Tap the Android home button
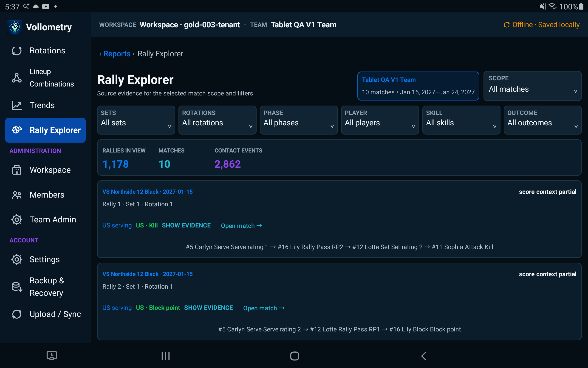 (294, 356)
